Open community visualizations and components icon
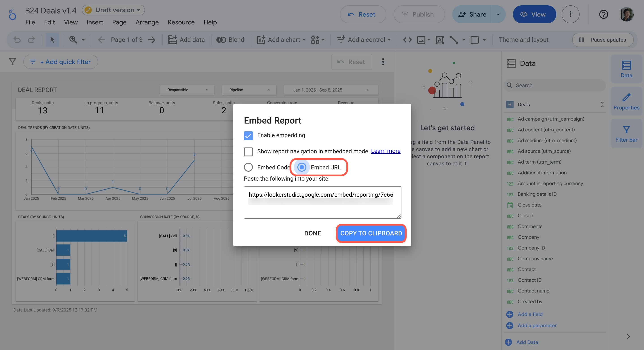The image size is (644, 350). pos(318,40)
